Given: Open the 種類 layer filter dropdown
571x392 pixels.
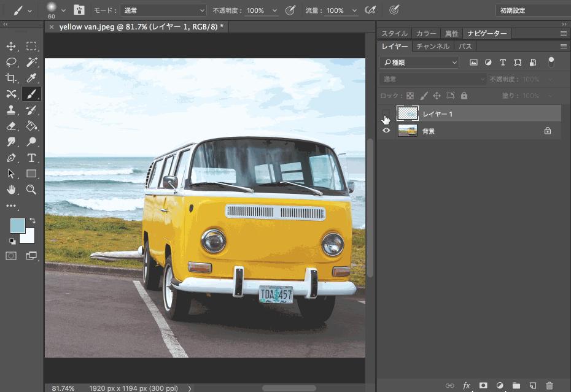Looking at the screenshot, I should pyautogui.click(x=419, y=62).
